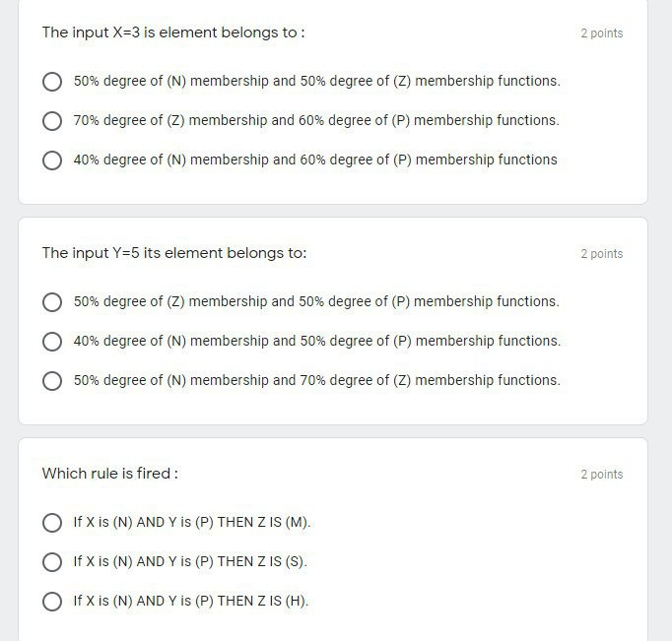The height and width of the screenshot is (641, 672).
Task: Select radio for rule THEN Z IS (M)
Action: 52,523
